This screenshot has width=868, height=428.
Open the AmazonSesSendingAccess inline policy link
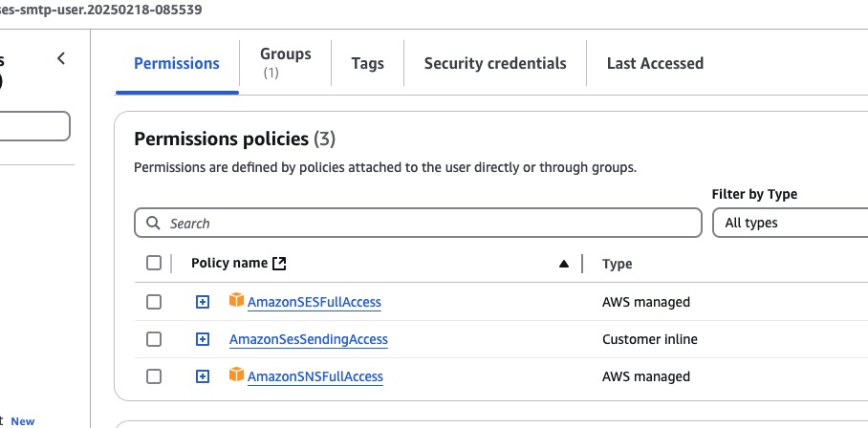pos(308,339)
